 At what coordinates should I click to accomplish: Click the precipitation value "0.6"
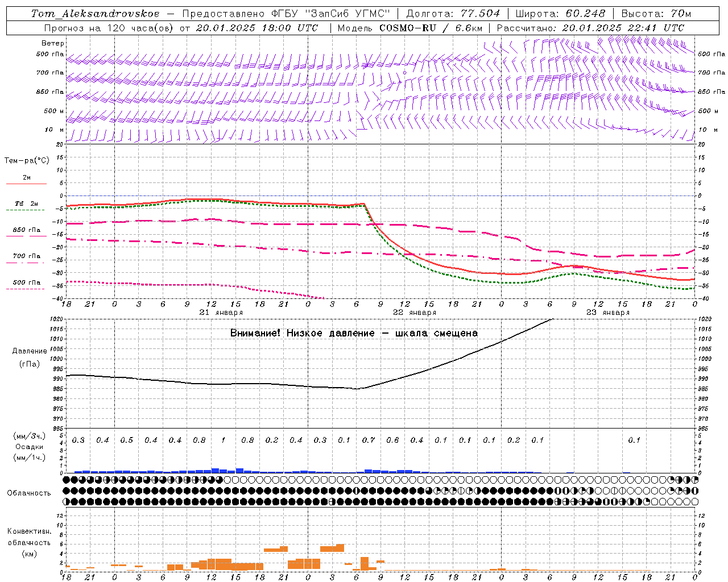[393, 440]
